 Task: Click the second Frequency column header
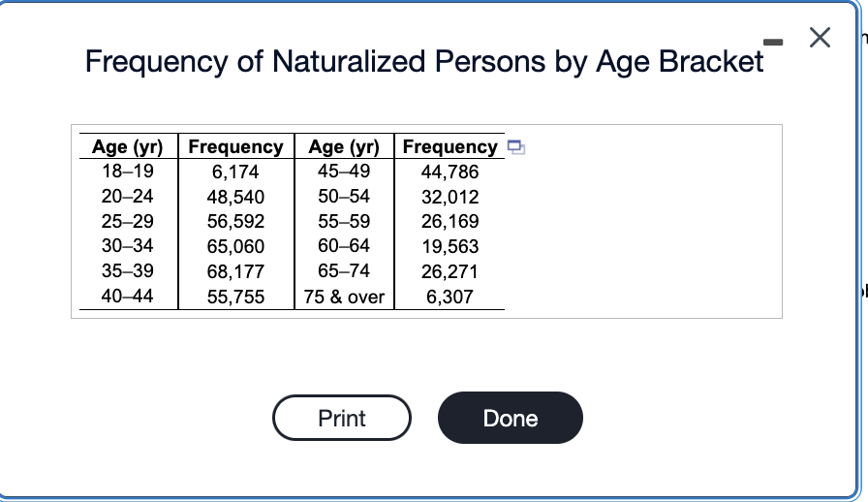coord(450,146)
